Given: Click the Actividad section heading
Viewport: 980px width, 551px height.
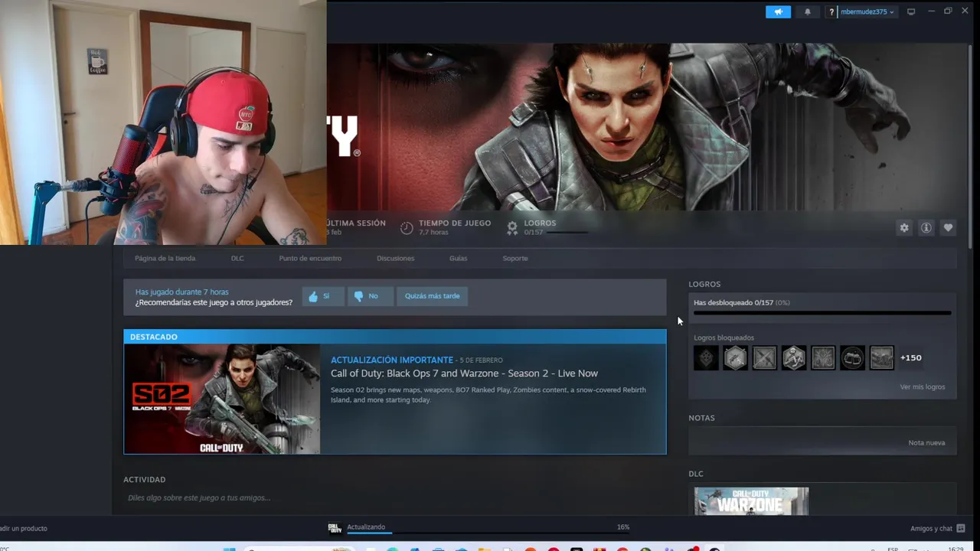Looking at the screenshot, I should click(x=144, y=480).
